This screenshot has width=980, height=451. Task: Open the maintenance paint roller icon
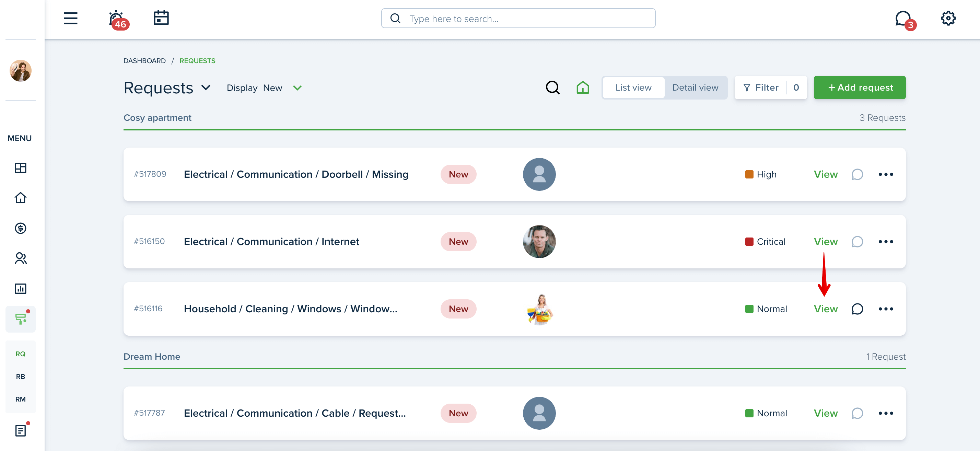click(21, 319)
